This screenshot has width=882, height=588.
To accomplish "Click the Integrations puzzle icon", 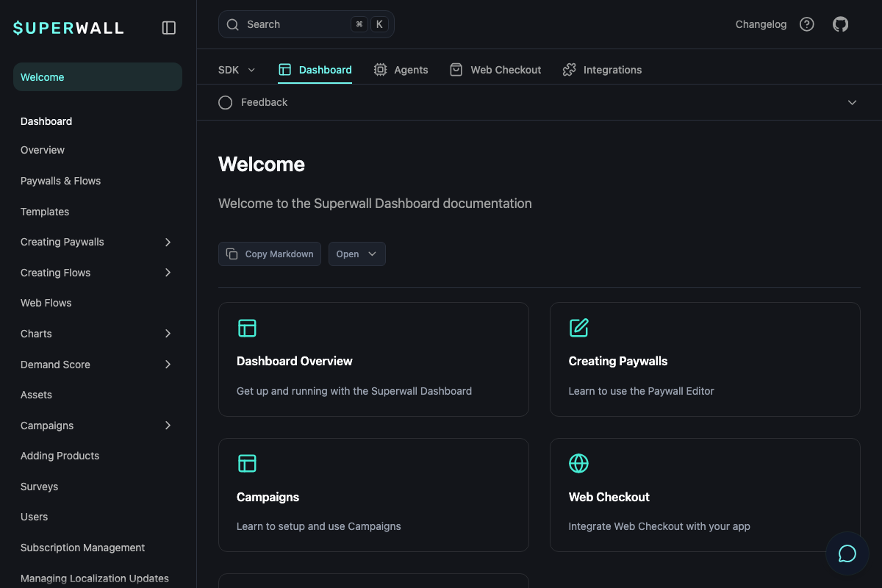I will [x=569, y=70].
